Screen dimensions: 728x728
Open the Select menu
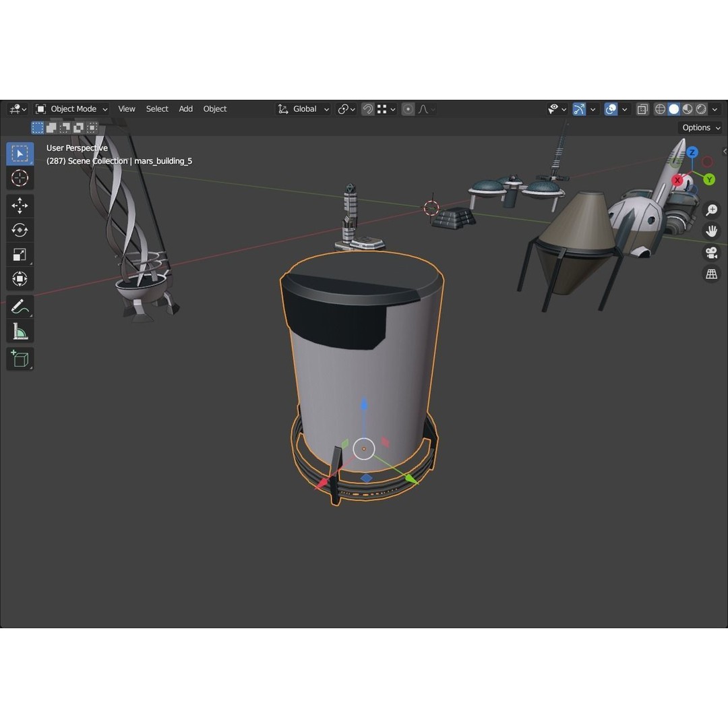tap(156, 109)
